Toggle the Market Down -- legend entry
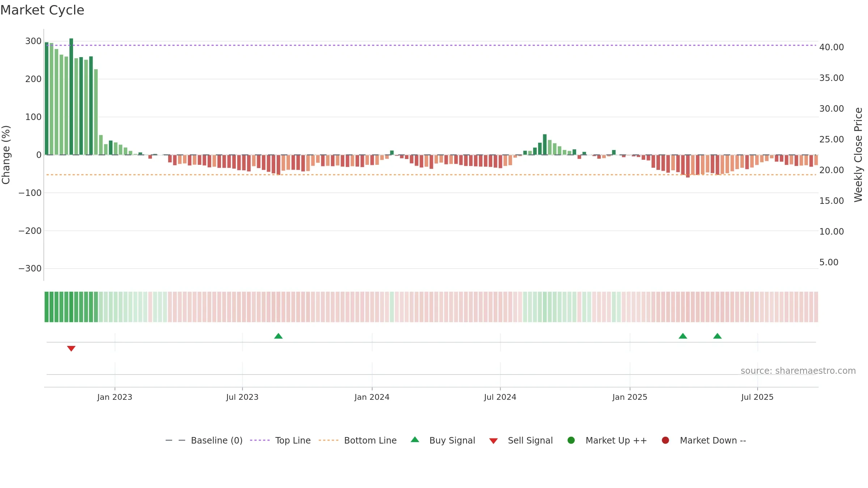Screen dimensions: 868x488 pyautogui.click(x=704, y=440)
